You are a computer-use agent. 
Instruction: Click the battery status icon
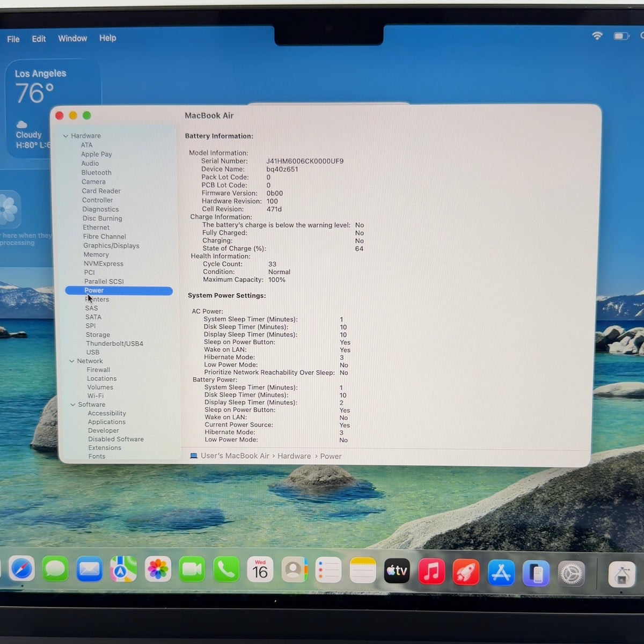click(621, 36)
